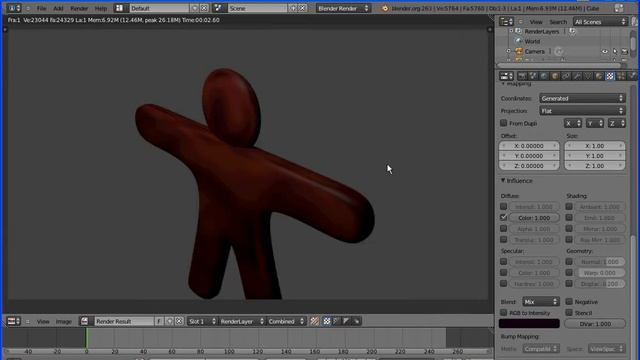
Task: Switch to the Render properties tab icon
Action: click(x=522, y=76)
